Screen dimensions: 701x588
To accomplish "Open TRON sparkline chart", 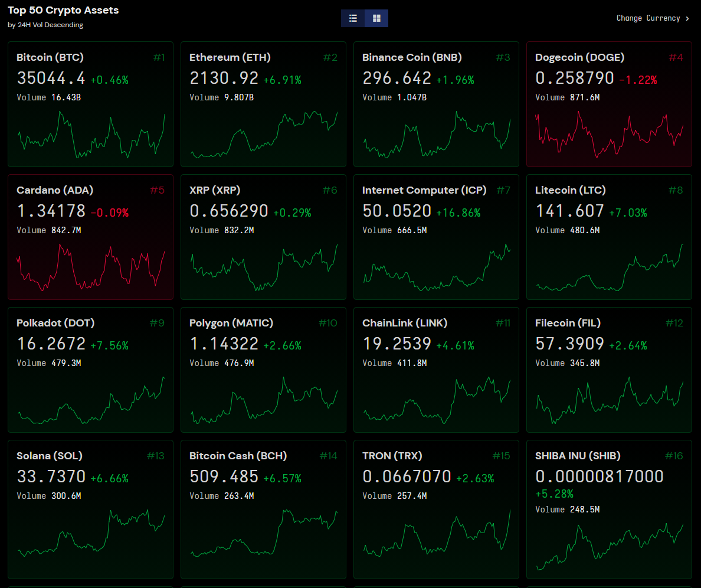I will (x=437, y=534).
